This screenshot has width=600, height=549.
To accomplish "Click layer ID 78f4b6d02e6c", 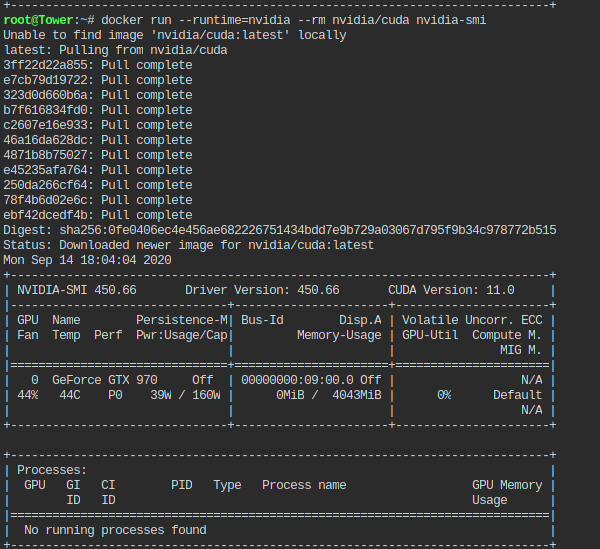I will (x=45, y=200).
